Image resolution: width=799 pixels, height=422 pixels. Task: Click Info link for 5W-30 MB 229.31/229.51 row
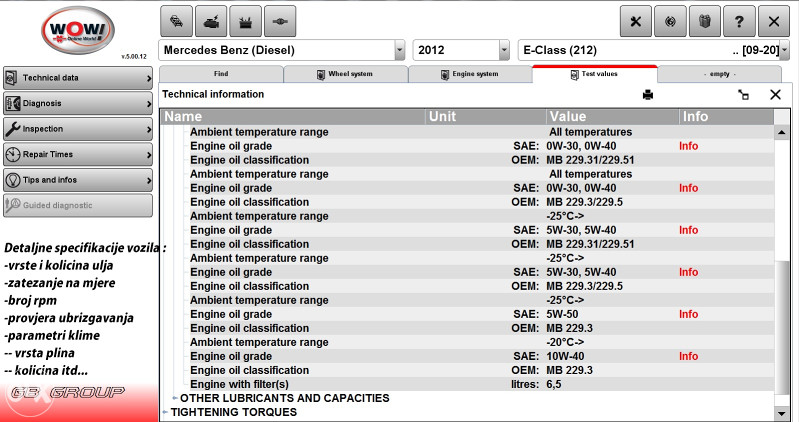coord(688,230)
